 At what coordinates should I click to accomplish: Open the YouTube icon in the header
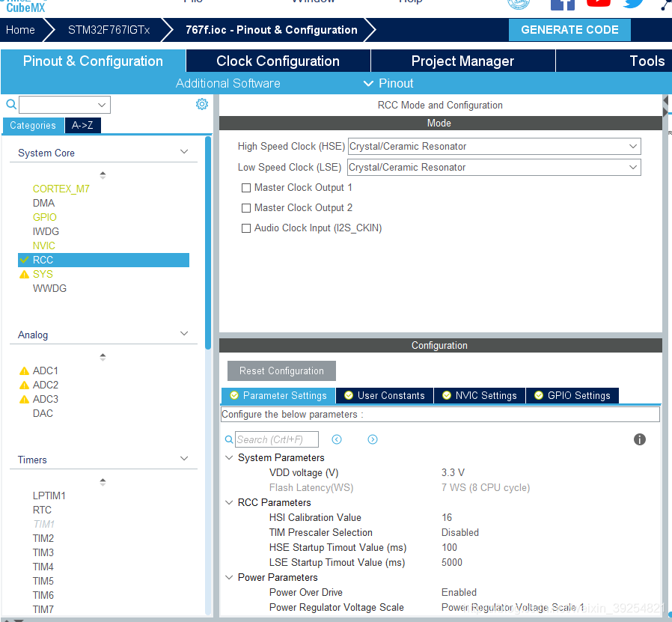pos(598,4)
